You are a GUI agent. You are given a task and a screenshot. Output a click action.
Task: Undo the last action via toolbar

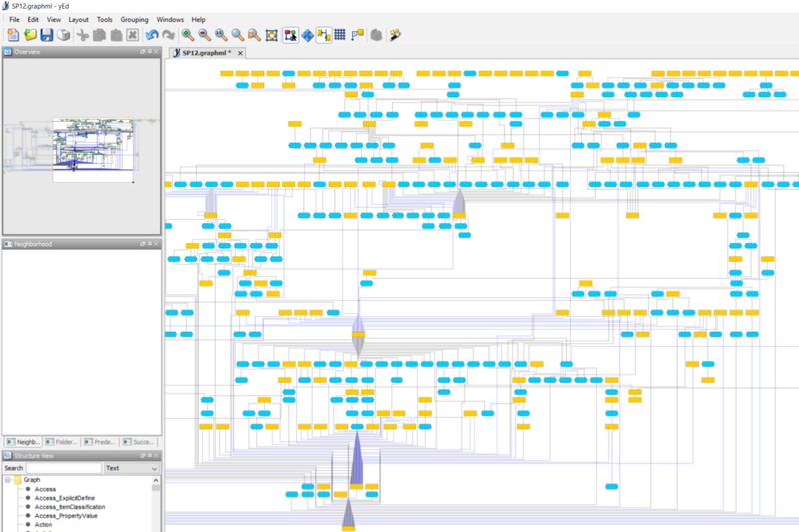coord(152,35)
